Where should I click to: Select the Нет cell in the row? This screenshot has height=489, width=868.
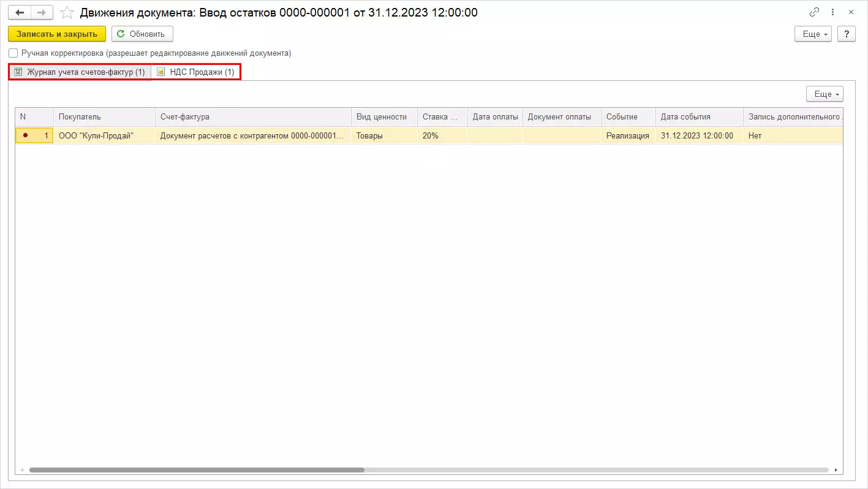pos(793,135)
